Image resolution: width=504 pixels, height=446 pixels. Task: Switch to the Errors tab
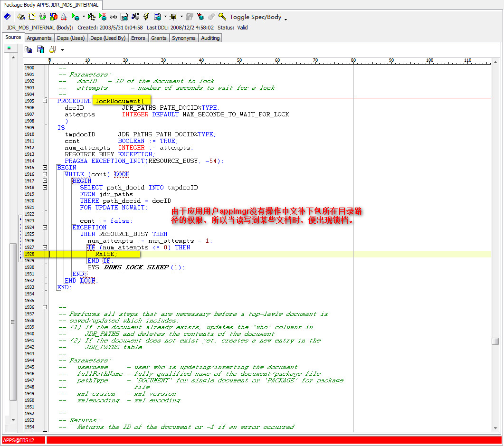click(138, 38)
